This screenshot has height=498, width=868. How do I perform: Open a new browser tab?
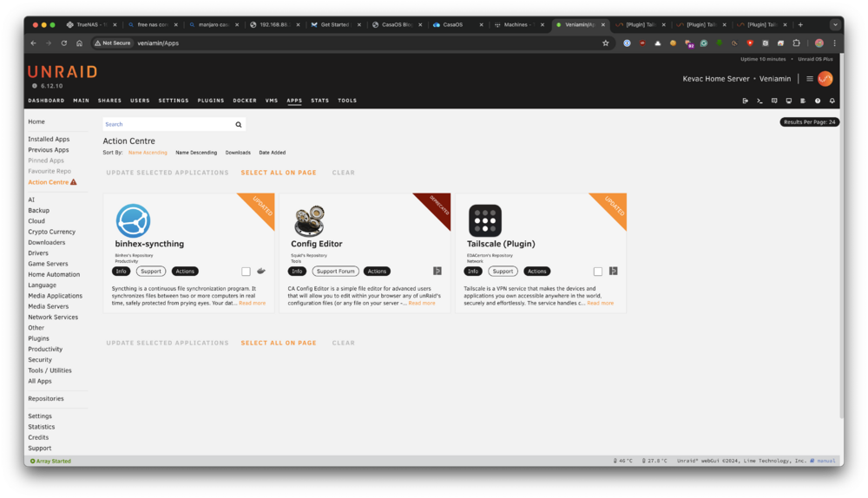pyautogui.click(x=800, y=24)
